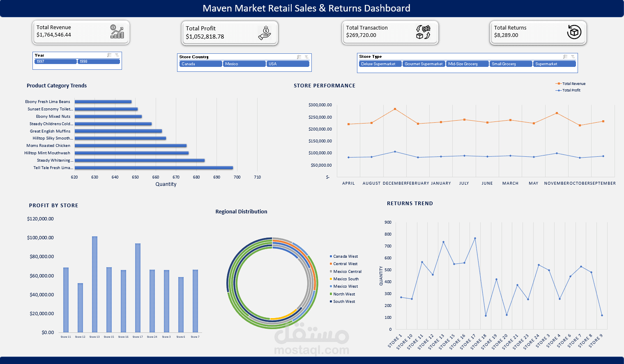Screen dimensions: 624x364
Task: Click the Store 17 profit column
Action: (x=138, y=288)
